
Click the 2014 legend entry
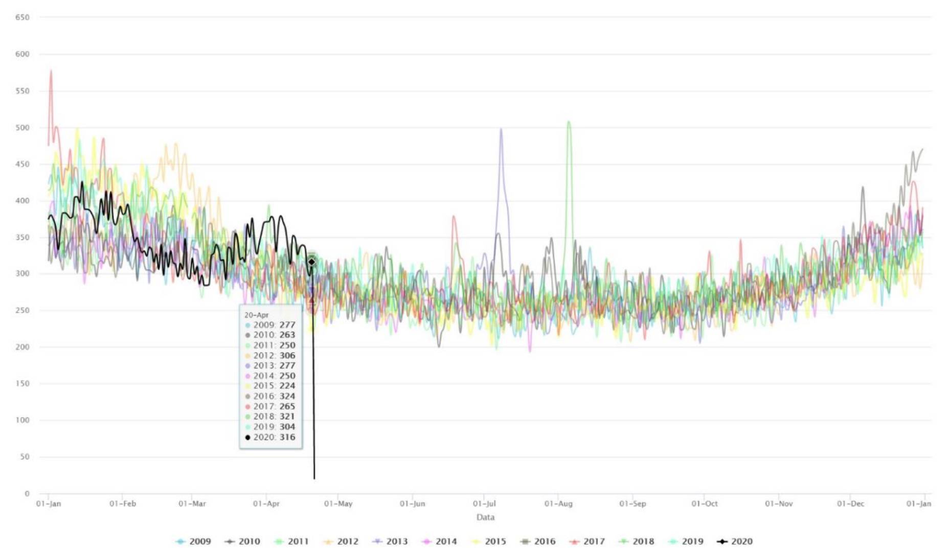[x=439, y=542]
